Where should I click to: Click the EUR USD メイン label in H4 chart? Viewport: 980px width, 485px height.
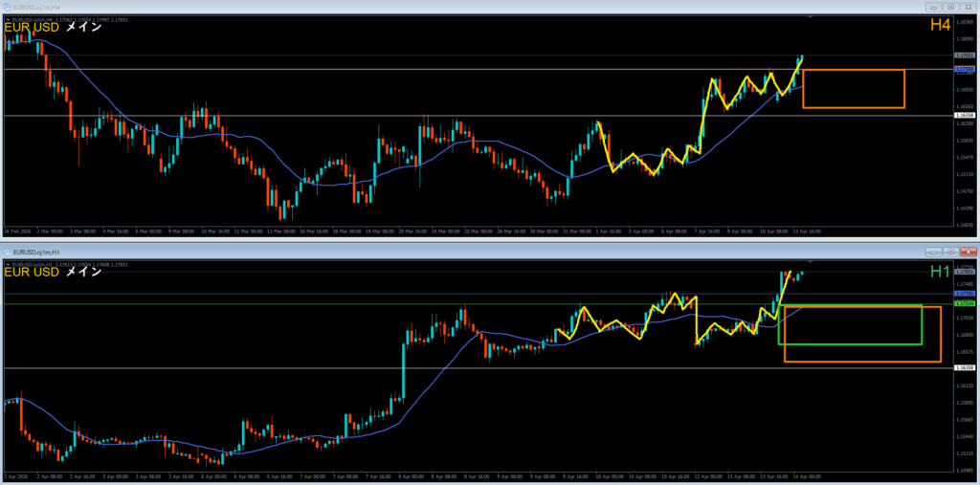[54, 28]
